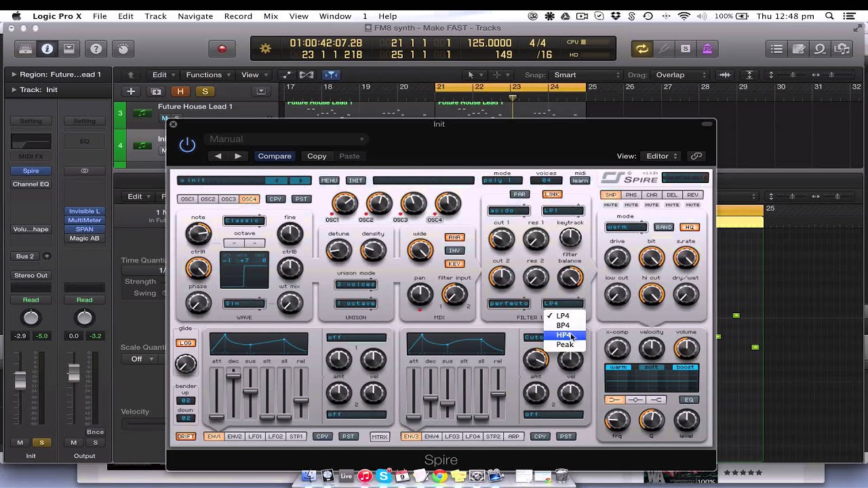Viewport: 868px width, 488px height.
Task: Toggle the ANA mix button
Action: coord(454,237)
